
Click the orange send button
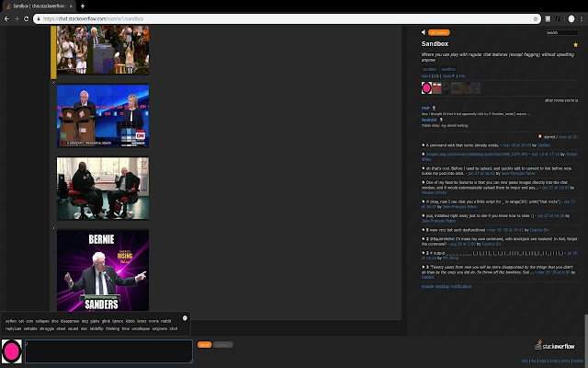point(204,345)
